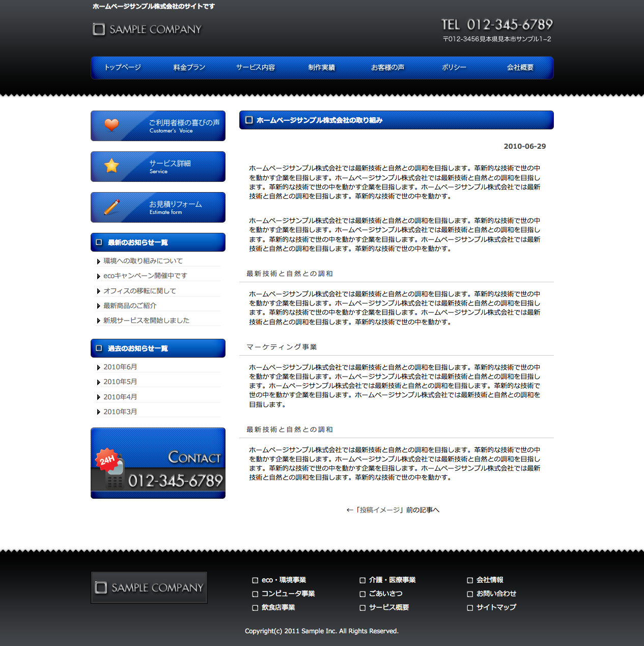The width and height of the screenshot is (644, 646).
Task: Click square bullet next to コンピュータ事業
Action: 255,594
